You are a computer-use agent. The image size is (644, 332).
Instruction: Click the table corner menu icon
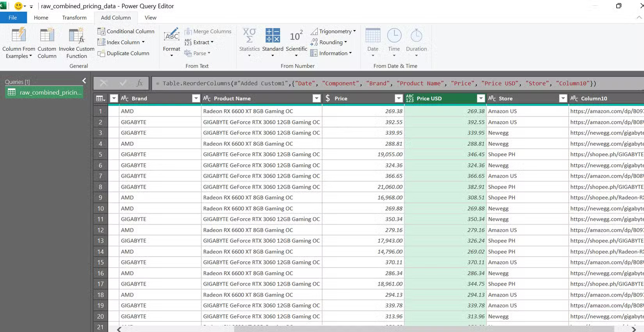click(100, 98)
